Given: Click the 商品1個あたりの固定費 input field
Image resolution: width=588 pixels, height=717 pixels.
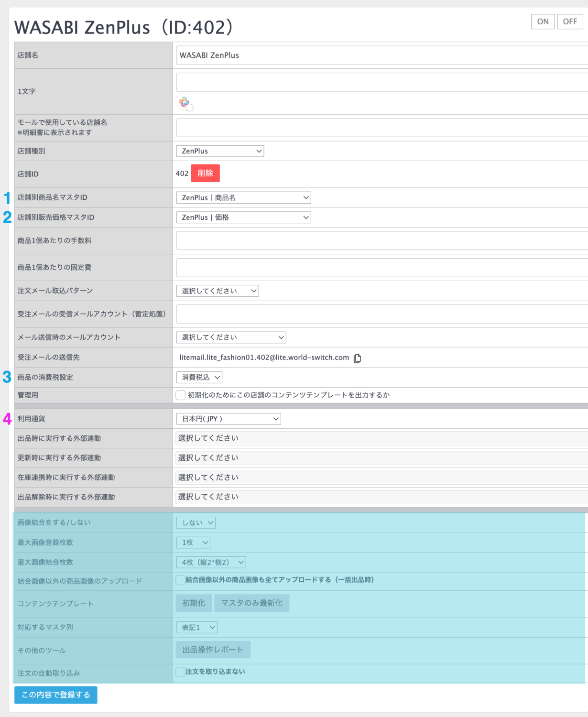Looking at the screenshot, I should (382, 267).
